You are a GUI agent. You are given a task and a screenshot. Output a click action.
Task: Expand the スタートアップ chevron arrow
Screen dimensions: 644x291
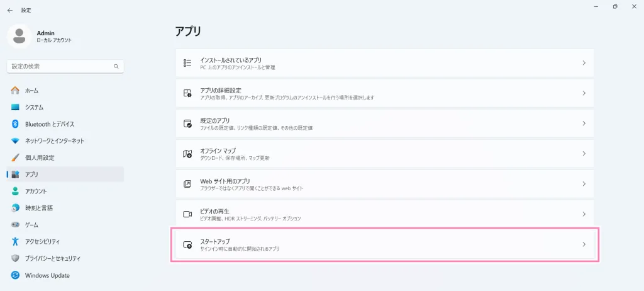[x=584, y=244]
